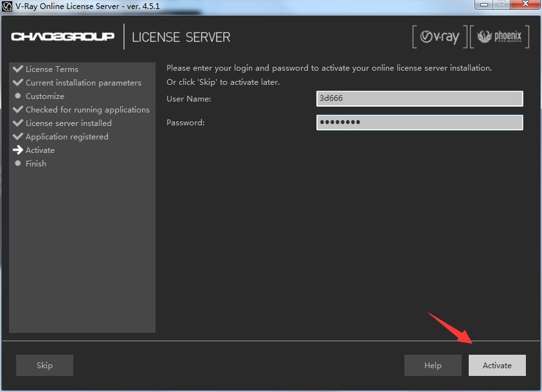Viewport: 542px width, 392px height.
Task: Select the Application registered step
Action: pyautogui.click(x=67, y=136)
